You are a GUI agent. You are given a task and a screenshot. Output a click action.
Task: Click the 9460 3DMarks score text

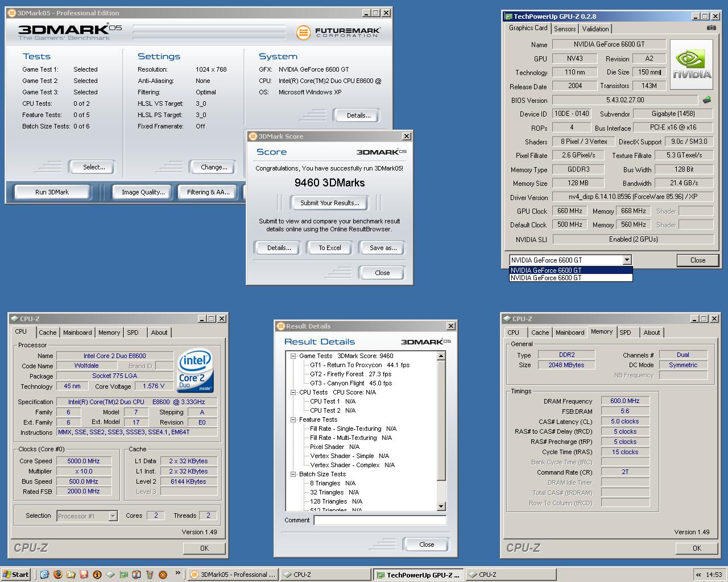pos(329,182)
